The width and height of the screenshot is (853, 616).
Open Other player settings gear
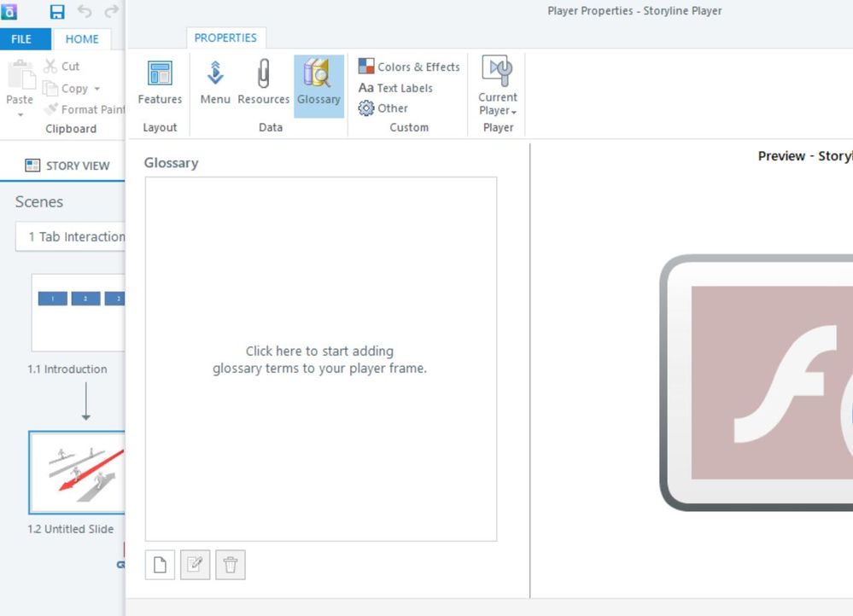(x=383, y=108)
